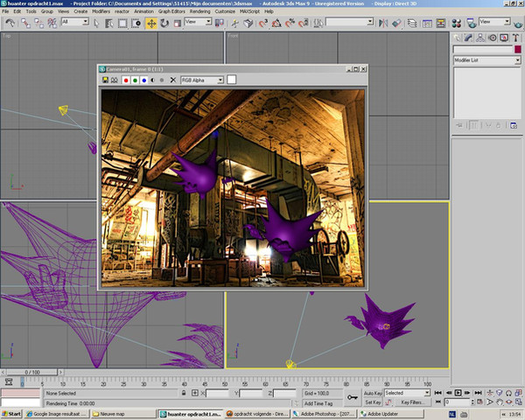Toggle the blue channel in render window

[144, 80]
